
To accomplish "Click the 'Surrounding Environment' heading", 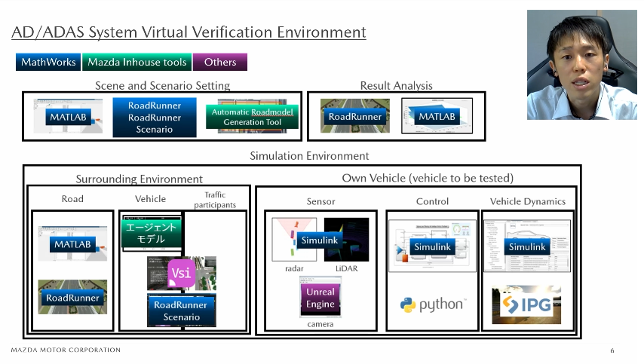I will point(140,179).
